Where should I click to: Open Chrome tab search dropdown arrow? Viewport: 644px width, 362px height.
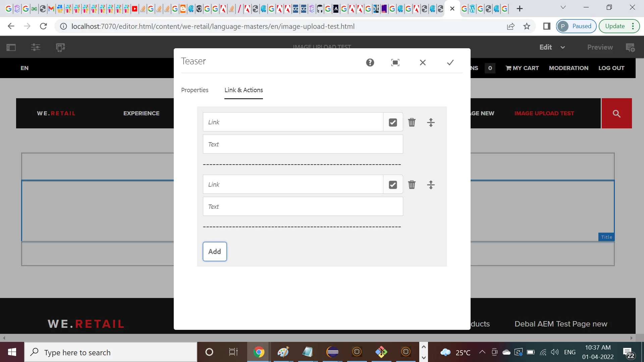click(x=563, y=7)
